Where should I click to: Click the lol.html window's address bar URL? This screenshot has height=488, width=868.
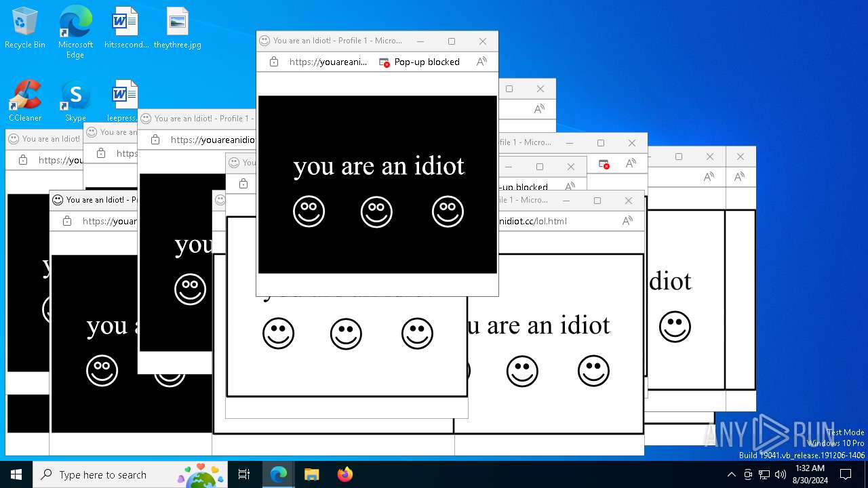click(x=532, y=221)
